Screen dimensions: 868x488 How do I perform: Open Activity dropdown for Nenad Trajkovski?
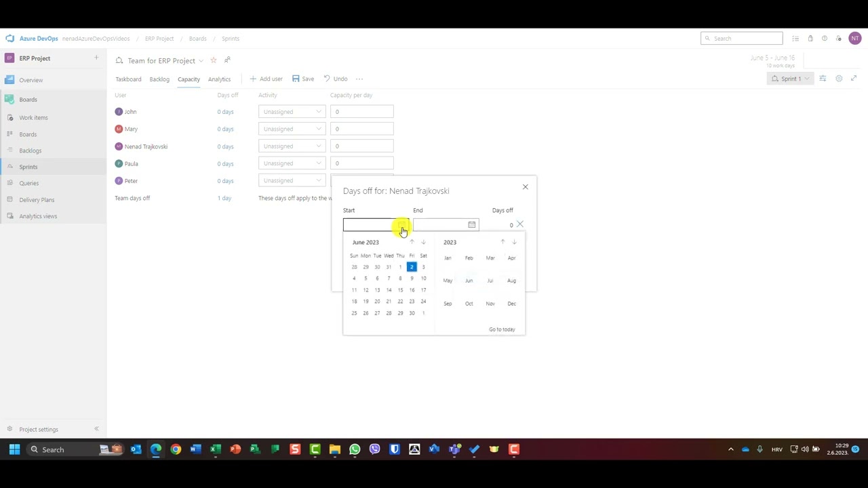coord(292,146)
